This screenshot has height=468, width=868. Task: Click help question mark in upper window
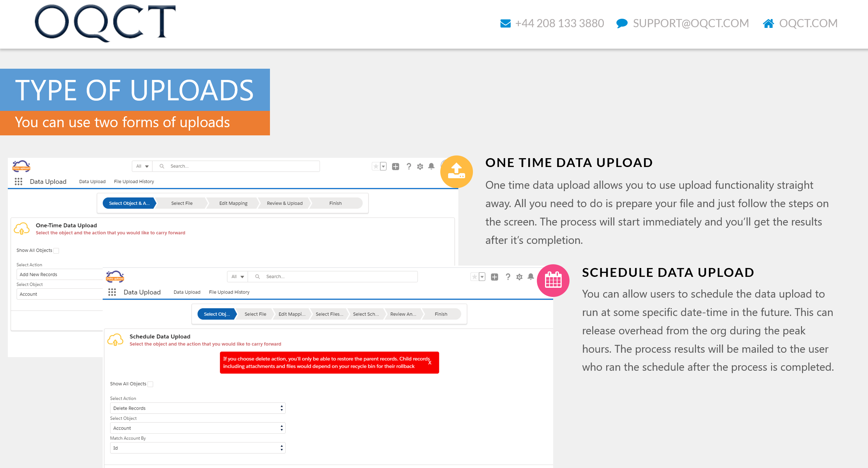(x=409, y=166)
